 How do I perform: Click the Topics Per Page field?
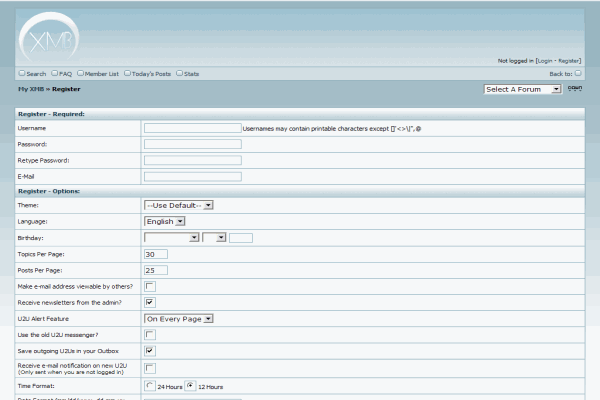click(x=156, y=254)
